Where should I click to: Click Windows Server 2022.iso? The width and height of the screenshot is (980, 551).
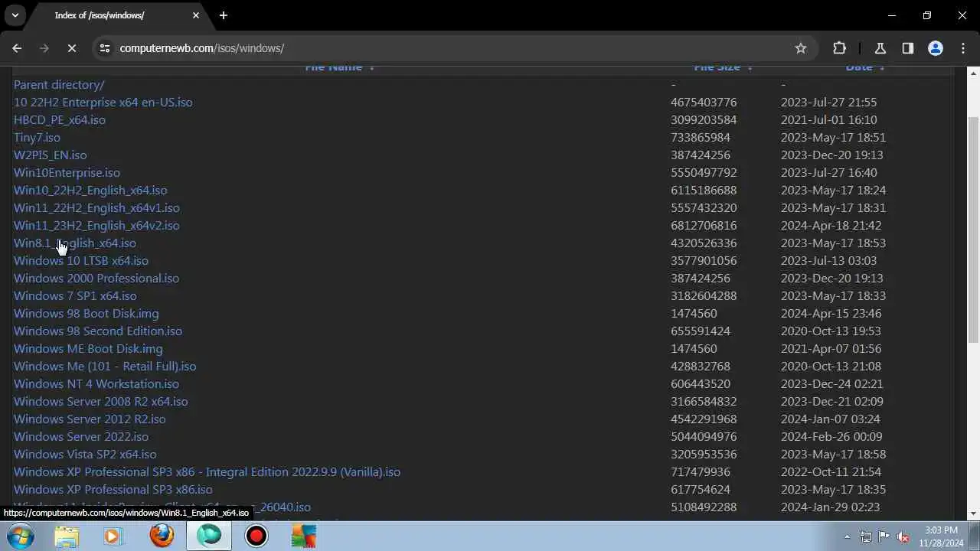[81, 436]
